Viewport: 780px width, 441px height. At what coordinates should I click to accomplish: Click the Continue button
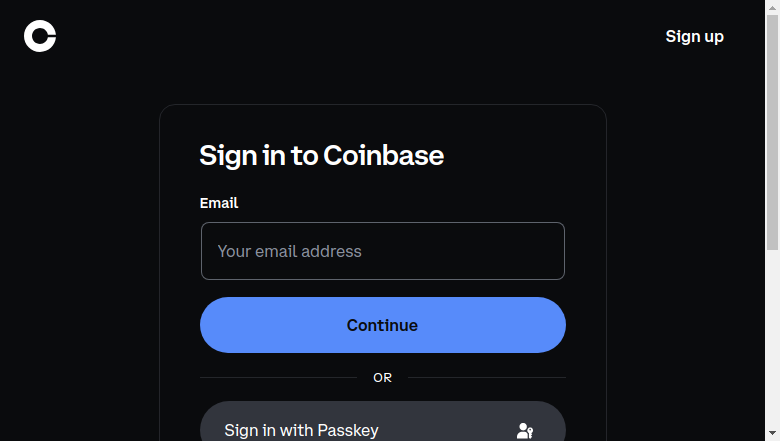pyautogui.click(x=383, y=325)
